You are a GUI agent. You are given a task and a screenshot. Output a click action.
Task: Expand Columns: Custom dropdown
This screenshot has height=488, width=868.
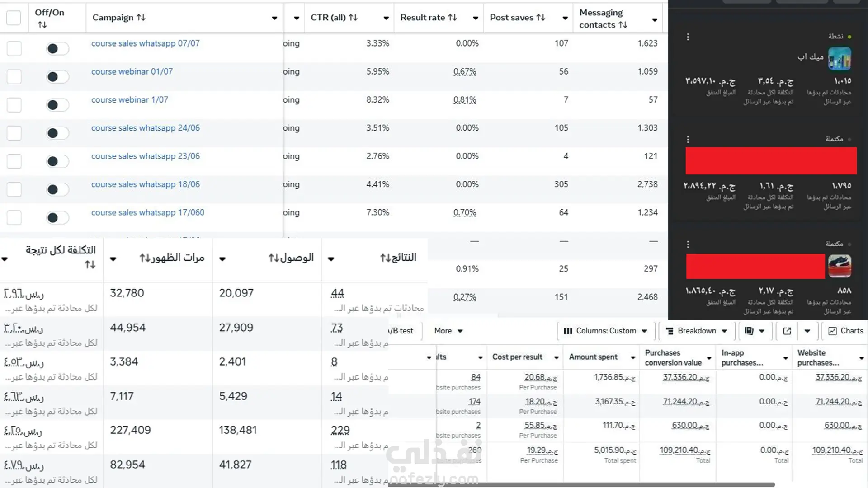tap(605, 331)
